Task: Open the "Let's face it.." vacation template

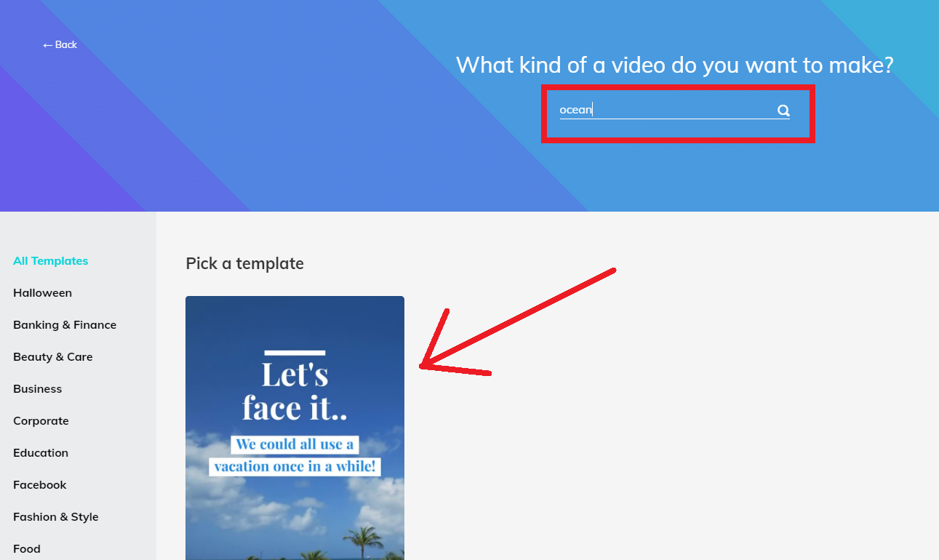Action: (295, 428)
